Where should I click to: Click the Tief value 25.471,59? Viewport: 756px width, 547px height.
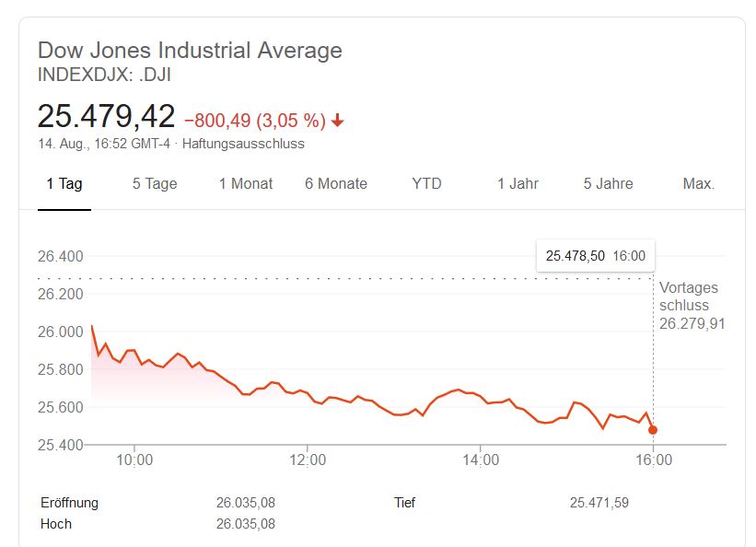[599, 503]
